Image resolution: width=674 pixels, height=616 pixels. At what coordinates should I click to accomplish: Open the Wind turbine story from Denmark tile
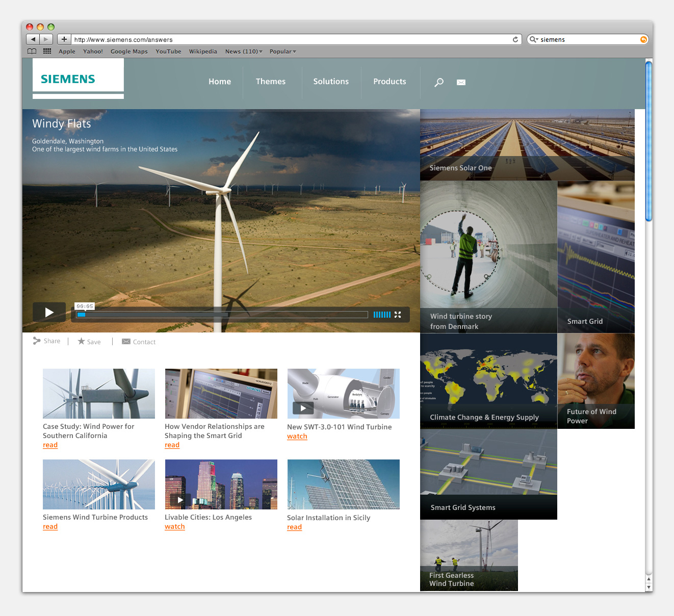488,257
